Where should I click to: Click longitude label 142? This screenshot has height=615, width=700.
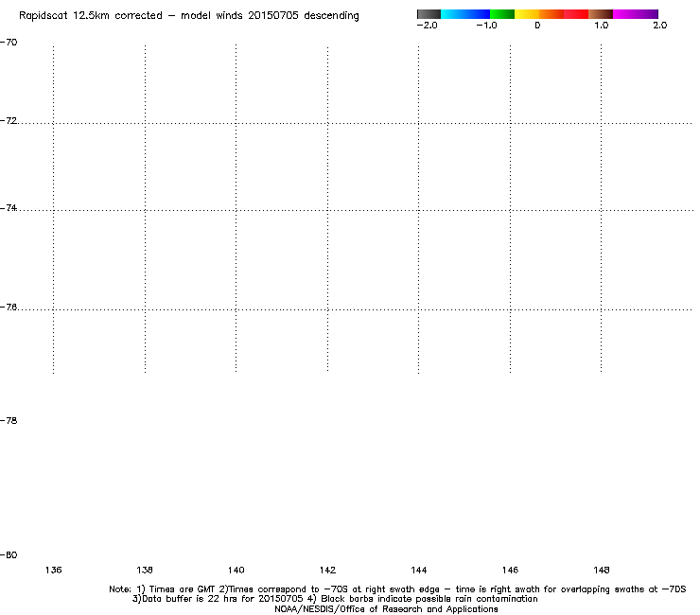(327, 571)
